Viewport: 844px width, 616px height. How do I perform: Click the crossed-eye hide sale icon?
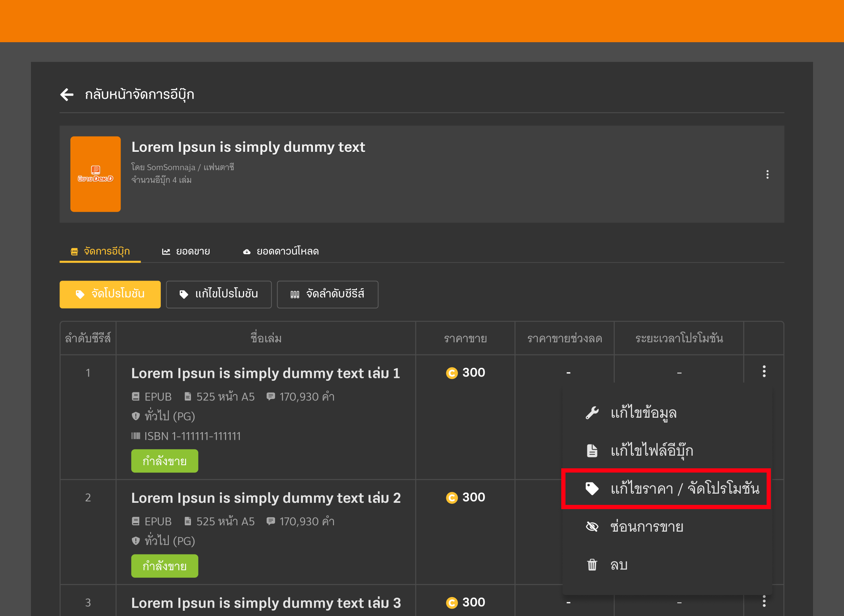[592, 526]
